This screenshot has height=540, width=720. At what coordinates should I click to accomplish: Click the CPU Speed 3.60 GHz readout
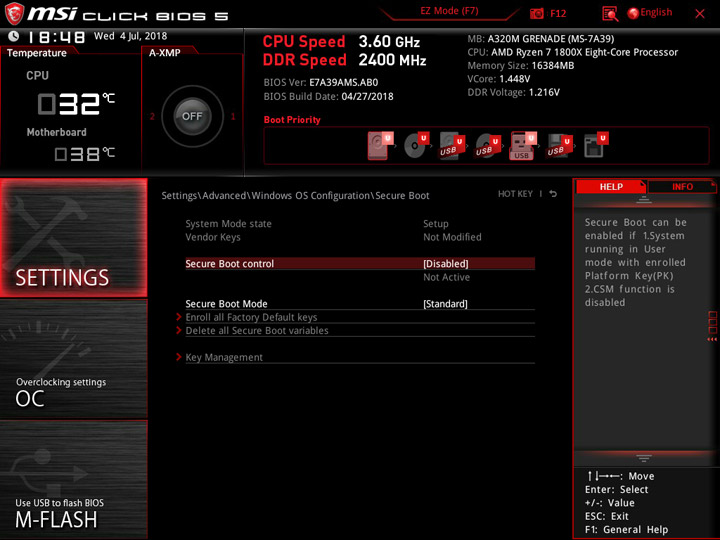point(341,41)
